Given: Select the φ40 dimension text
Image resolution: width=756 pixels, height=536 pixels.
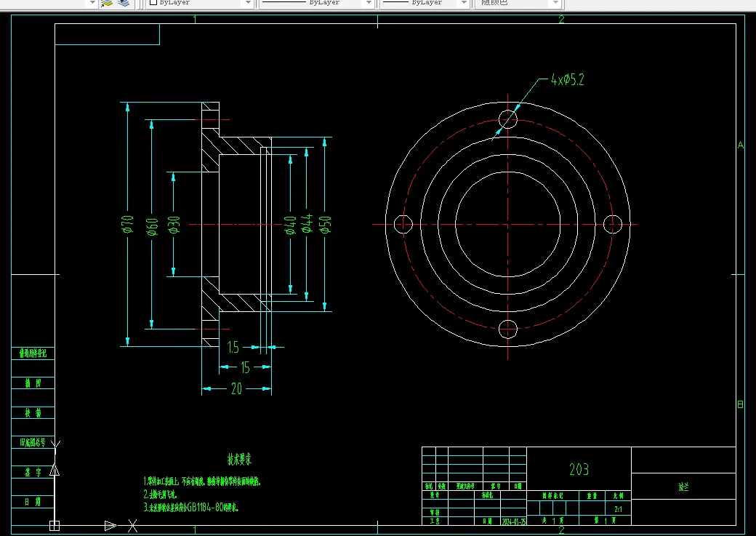Looking at the screenshot, I should tap(290, 225).
